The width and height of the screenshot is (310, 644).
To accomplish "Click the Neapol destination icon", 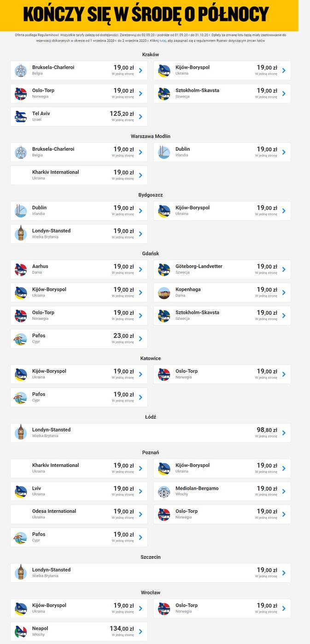I will (x=21, y=632).
